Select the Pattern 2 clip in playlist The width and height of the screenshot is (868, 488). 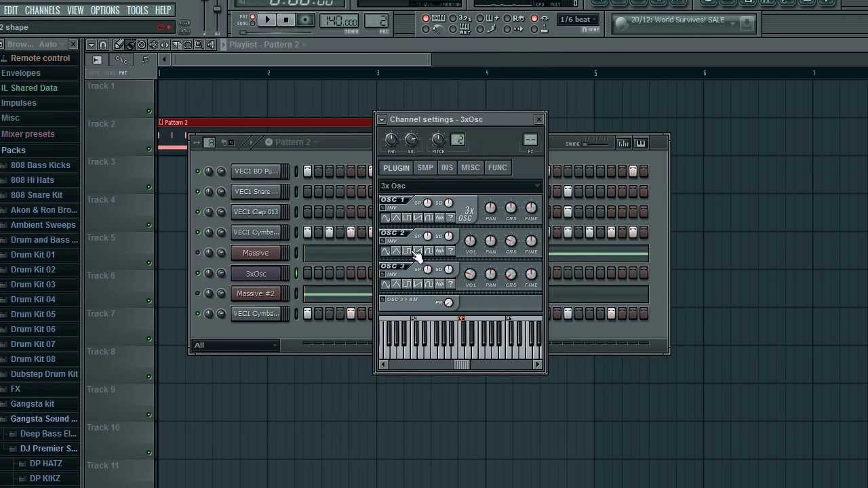[x=265, y=123]
